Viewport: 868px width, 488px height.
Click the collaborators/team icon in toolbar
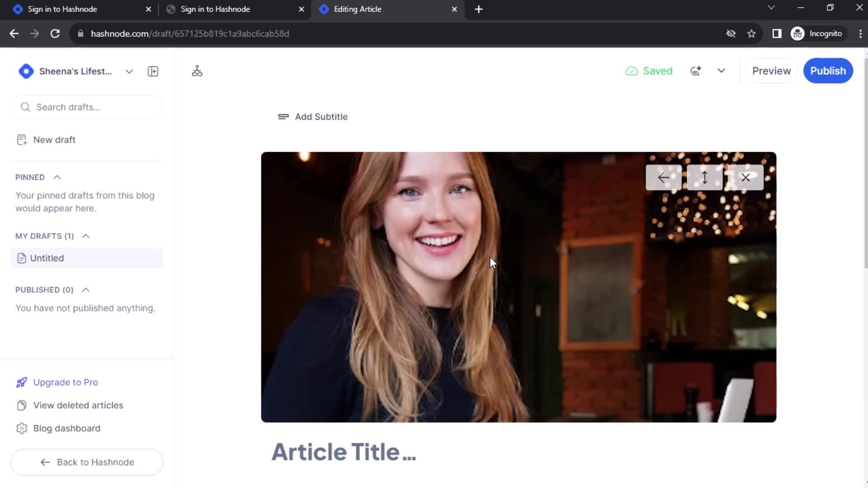point(197,71)
